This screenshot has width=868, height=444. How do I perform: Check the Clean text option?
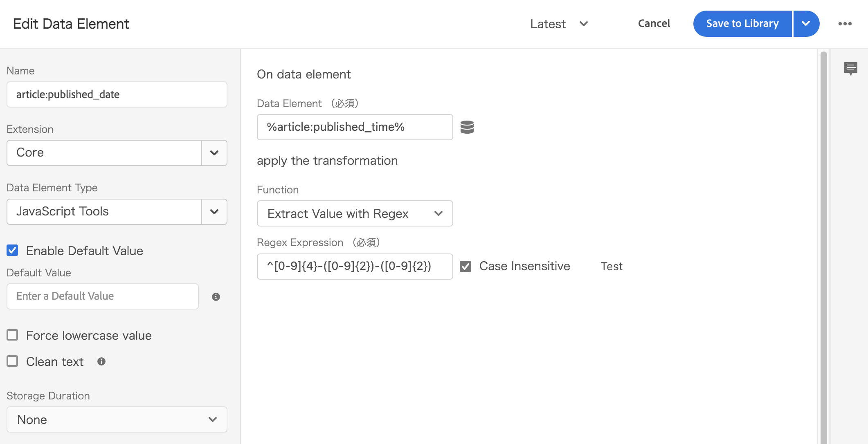pos(12,361)
